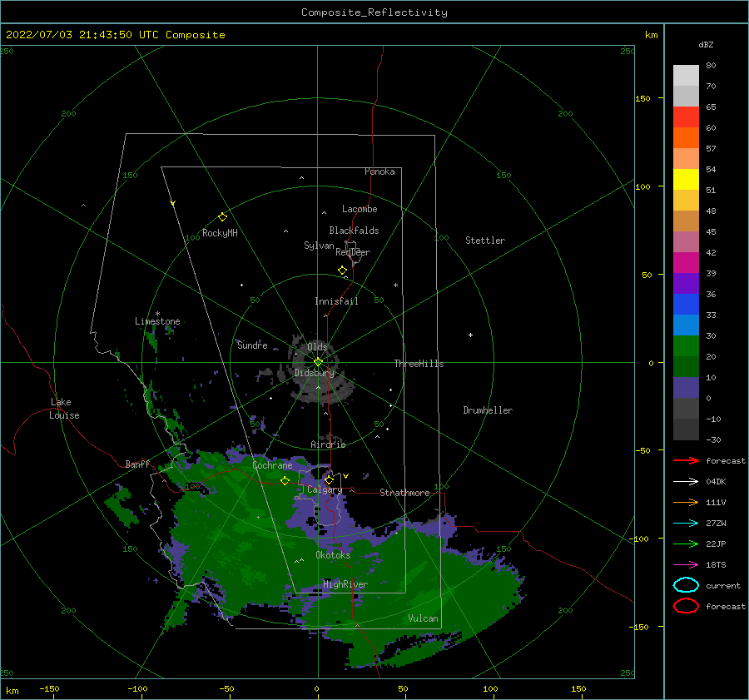Click the 'Blackfalds' town label

(x=354, y=231)
